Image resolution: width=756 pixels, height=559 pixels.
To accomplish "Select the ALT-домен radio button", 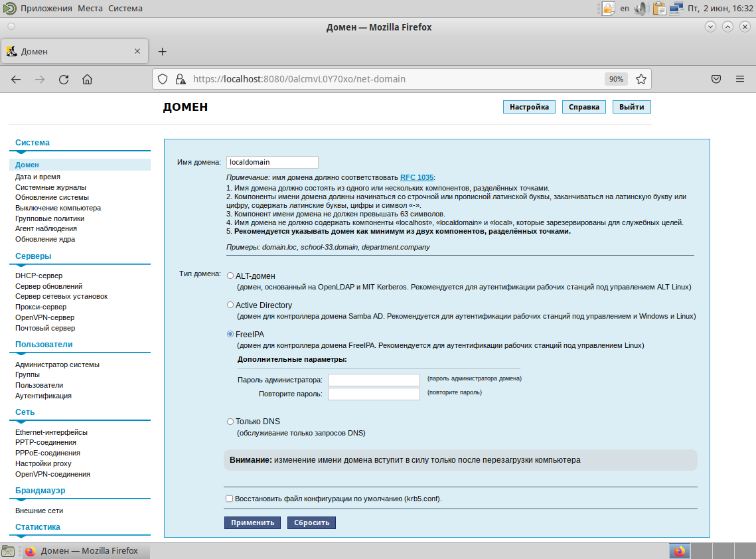I will [x=230, y=276].
